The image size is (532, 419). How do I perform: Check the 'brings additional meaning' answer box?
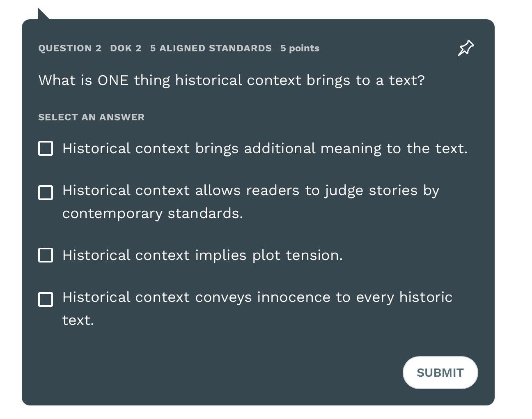[46, 148]
